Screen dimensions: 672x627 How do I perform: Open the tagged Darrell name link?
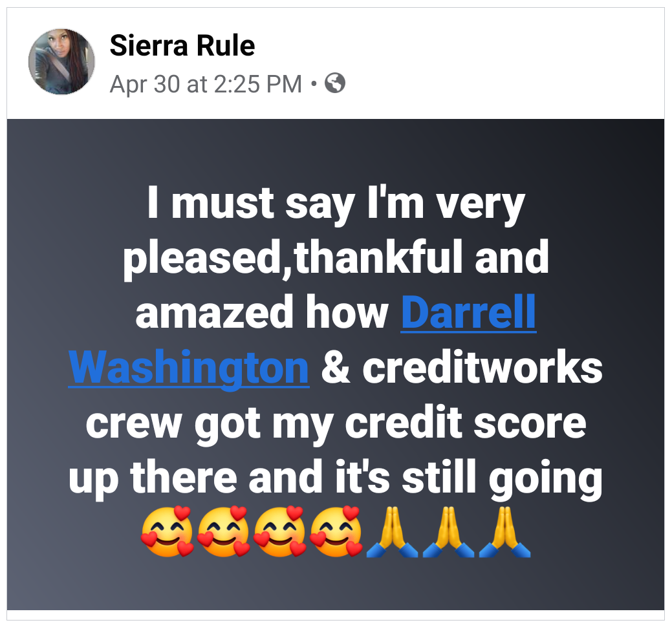click(468, 312)
